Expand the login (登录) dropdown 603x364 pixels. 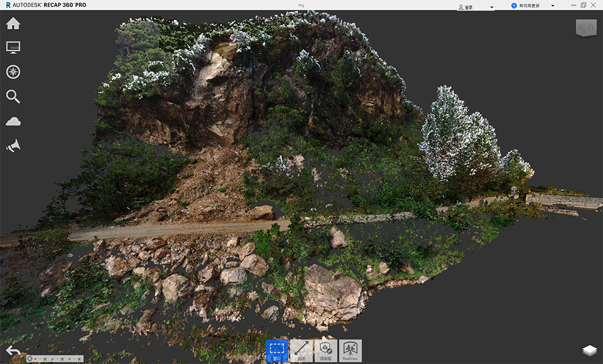click(x=491, y=7)
